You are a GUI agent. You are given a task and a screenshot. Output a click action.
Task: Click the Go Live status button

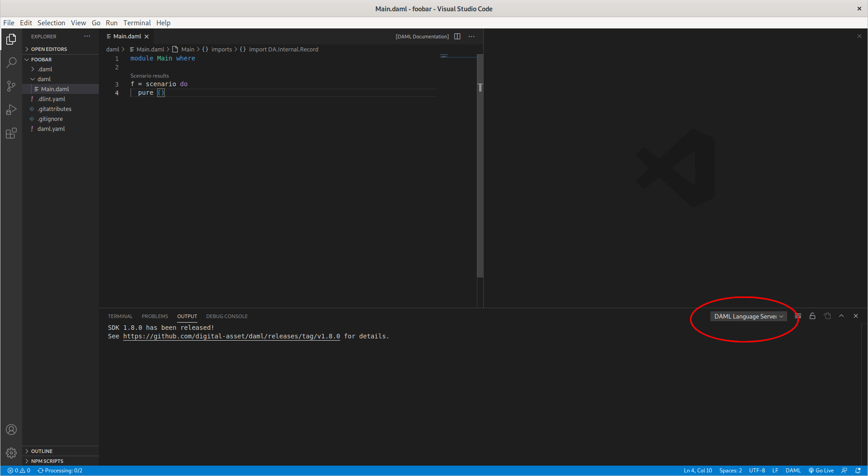point(821,471)
